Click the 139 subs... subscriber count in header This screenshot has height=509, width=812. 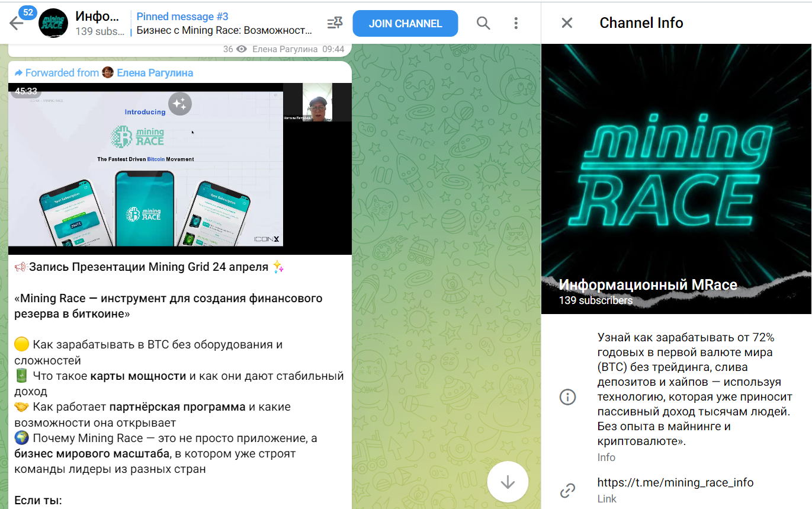tap(100, 31)
